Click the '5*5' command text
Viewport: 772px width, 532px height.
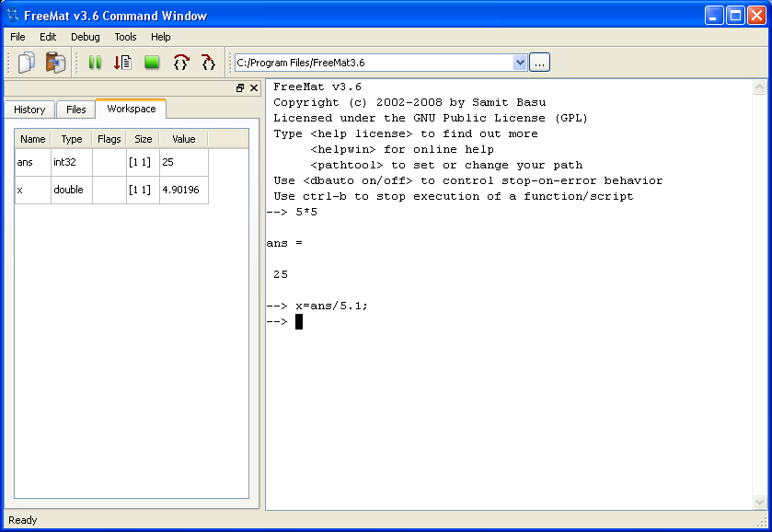pyautogui.click(x=306, y=212)
